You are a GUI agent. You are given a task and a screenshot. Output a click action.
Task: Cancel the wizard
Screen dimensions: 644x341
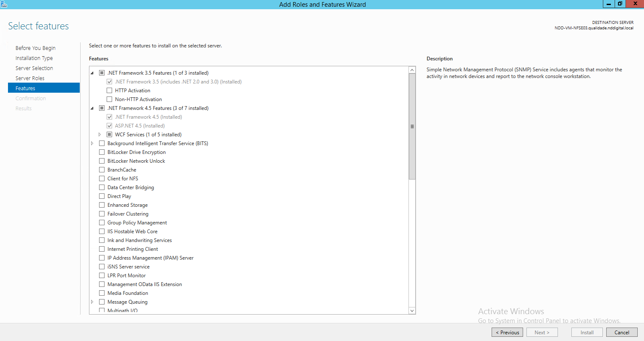[622, 332]
